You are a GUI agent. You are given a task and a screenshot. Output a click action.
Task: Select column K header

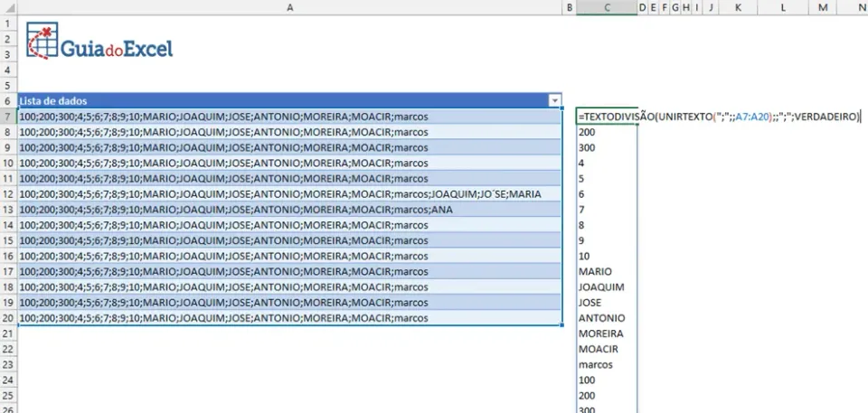click(738, 7)
